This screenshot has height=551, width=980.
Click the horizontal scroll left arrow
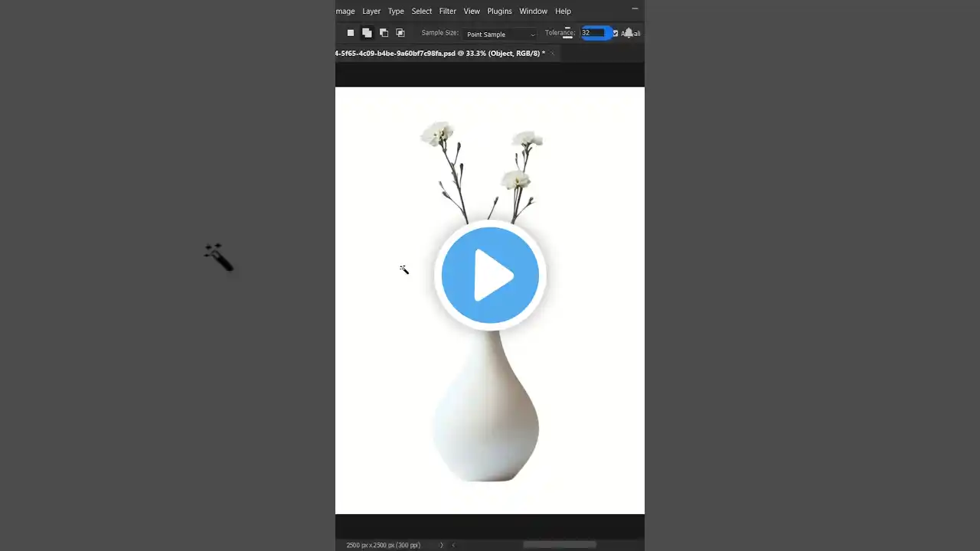[453, 545]
